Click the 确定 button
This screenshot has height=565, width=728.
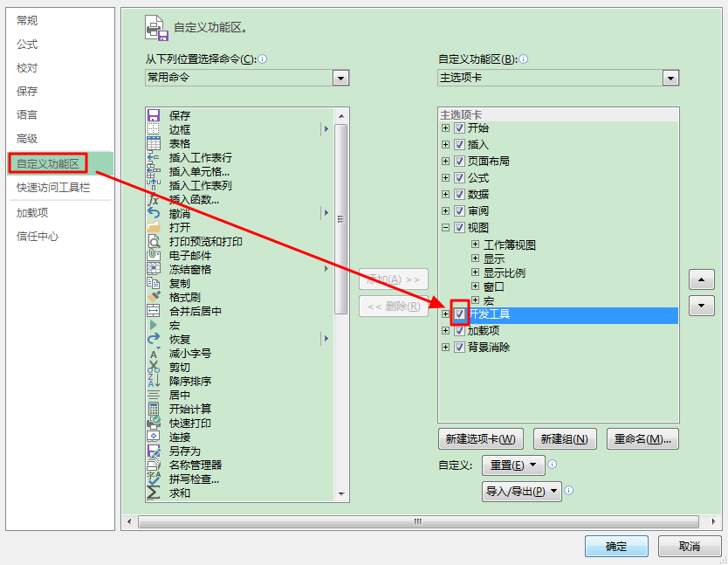click(616, 546)
